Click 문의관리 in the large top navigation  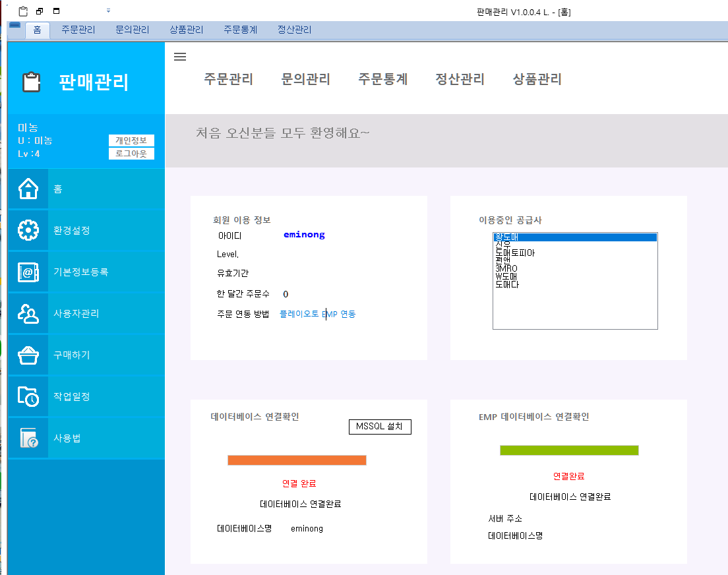tap(305, 79)
